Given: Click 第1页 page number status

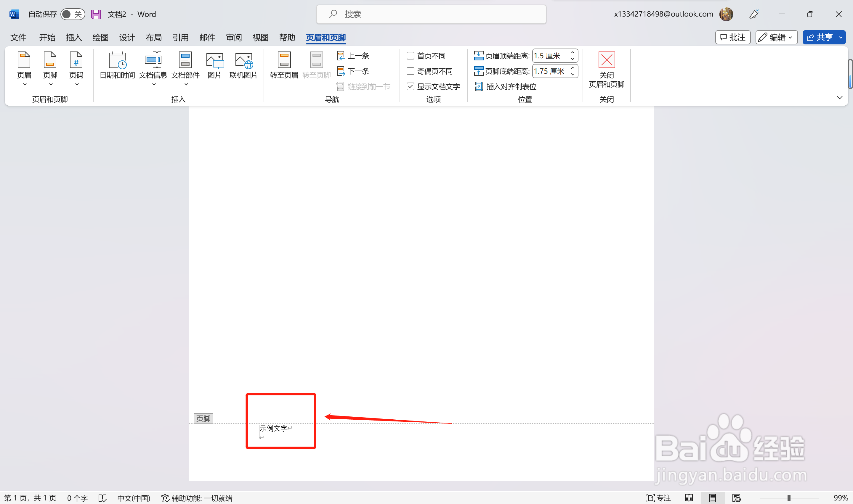Looking at the screenshot, I should pos(30,498).
